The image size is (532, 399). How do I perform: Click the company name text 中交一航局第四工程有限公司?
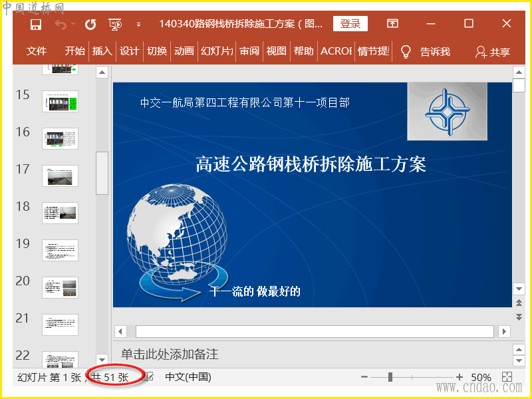point(211,102)
